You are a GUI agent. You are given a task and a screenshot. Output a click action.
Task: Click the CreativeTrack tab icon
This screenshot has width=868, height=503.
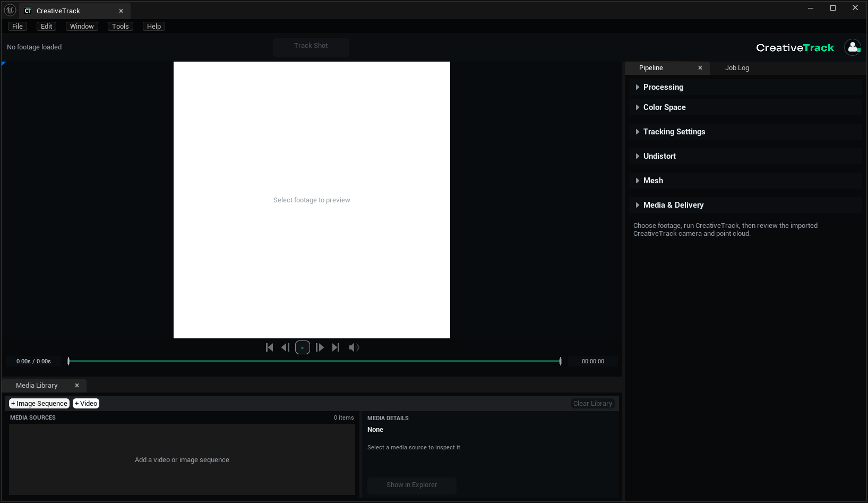[28, 11]
